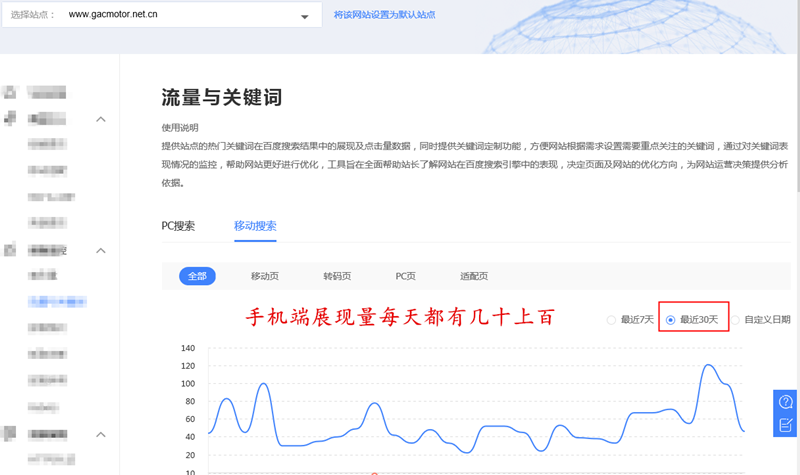Collapse the sidebar section containing the highlighted item
The image size is (800, 475).
coord(101,250)
